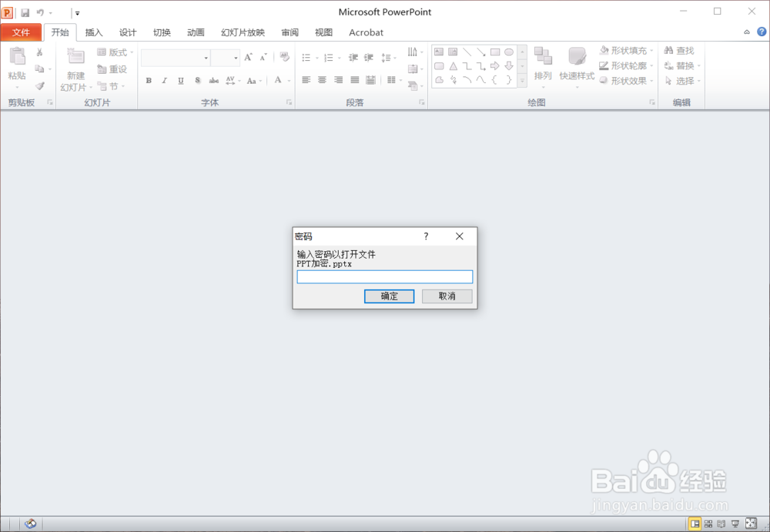Screen dimensions: 770x532
Task: Toggle Underline formatting button
Action: [181, 81]
